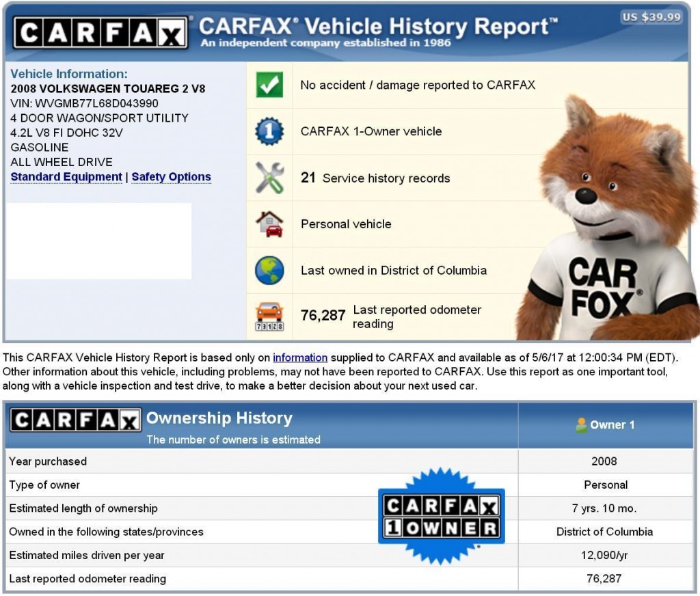Viewport: 700px width, 596px height.
Task: Click the CARFAX 1 Owner seal badge
Action: click(x=441, y=517)
